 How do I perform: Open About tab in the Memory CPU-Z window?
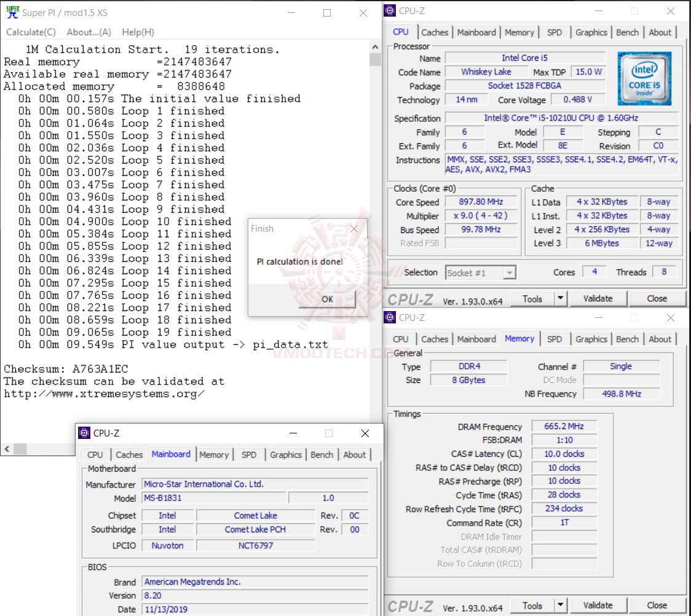tap(660, 339)
